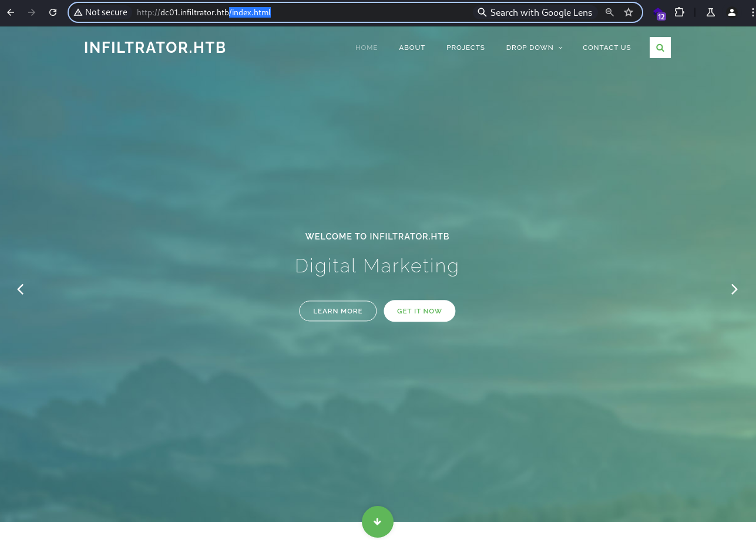The width and height of the screenshot is (756, 540).
Task: Open the Extensions puzzle menu
Action: point(680,12)
